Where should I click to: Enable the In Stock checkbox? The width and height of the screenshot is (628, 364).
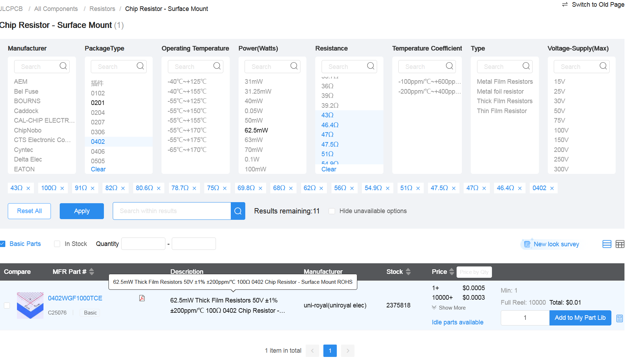pos(57,244)
